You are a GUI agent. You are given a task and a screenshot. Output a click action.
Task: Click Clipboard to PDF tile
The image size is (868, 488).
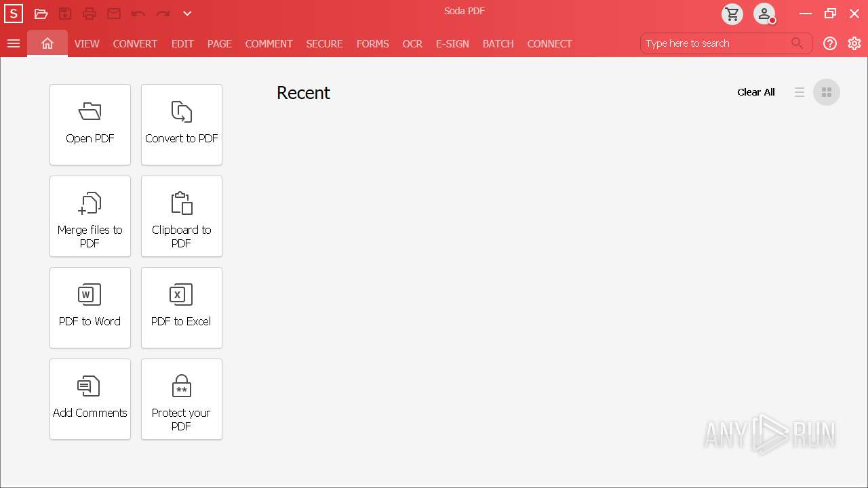(x=182, y=216)
